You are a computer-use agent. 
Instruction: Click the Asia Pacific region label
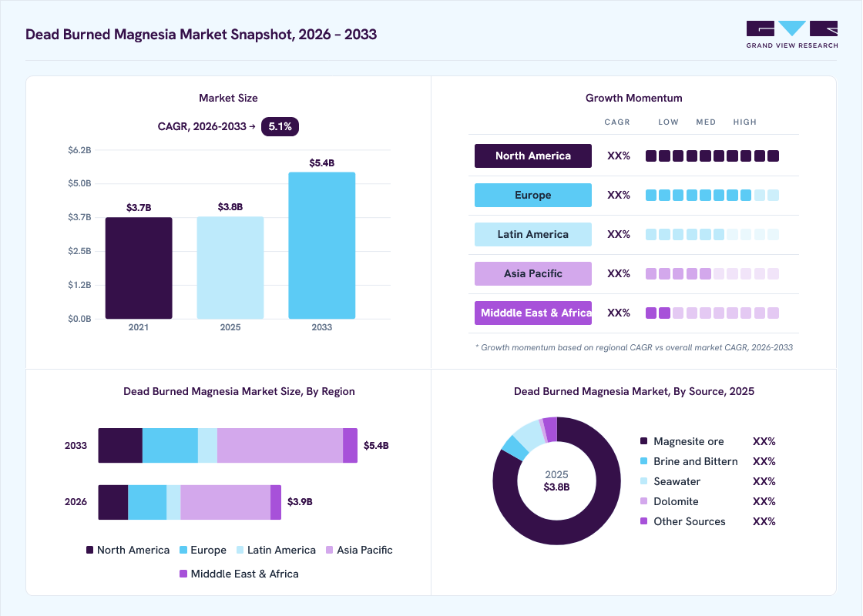(532, 273)
